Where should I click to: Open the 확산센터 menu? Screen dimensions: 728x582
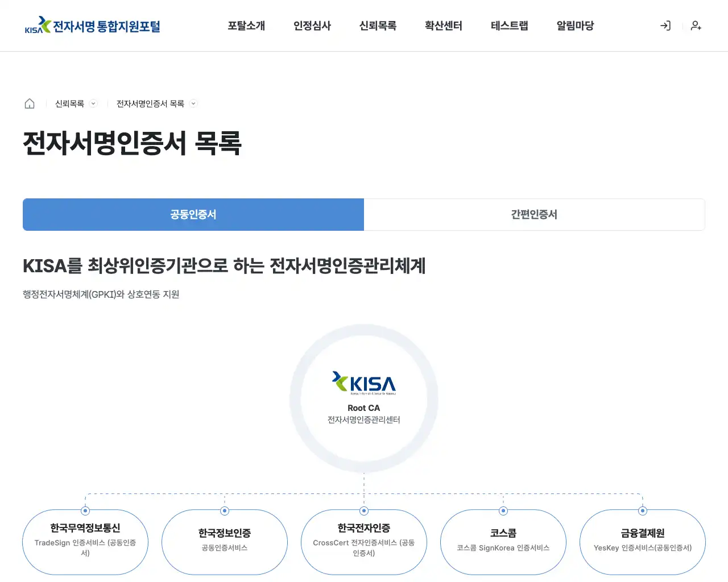pos(444,26)
